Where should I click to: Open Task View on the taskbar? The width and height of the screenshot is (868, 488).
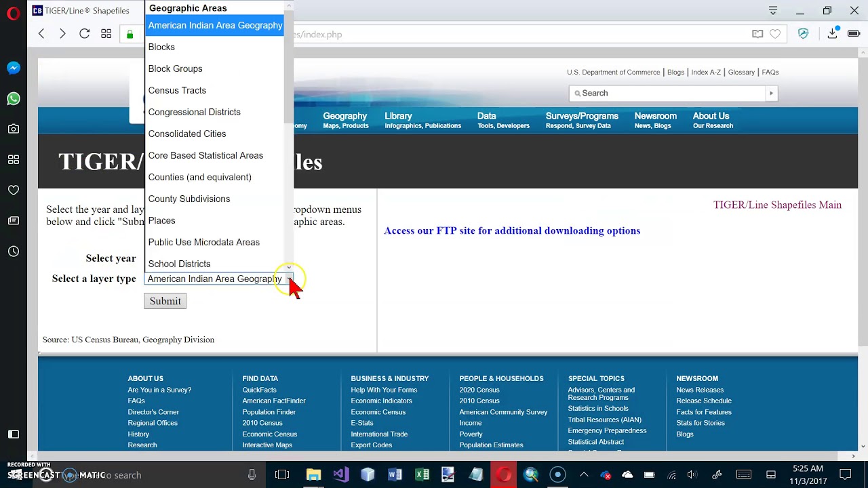282,474
